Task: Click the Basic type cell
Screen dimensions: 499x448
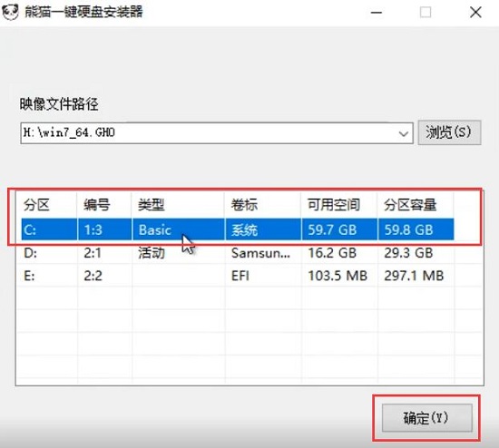Action: [179, 229]
